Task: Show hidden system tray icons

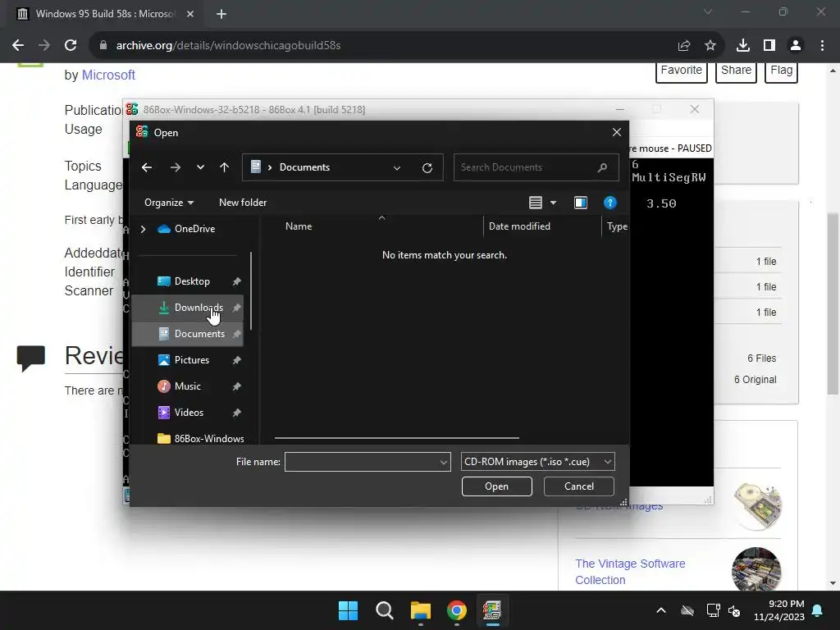Action: click(x=661, y=610)
